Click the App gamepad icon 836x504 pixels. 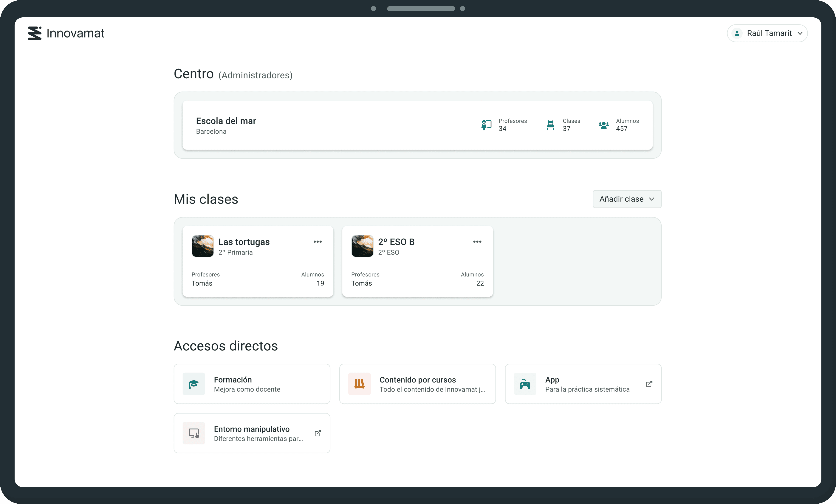coord(525,384)
